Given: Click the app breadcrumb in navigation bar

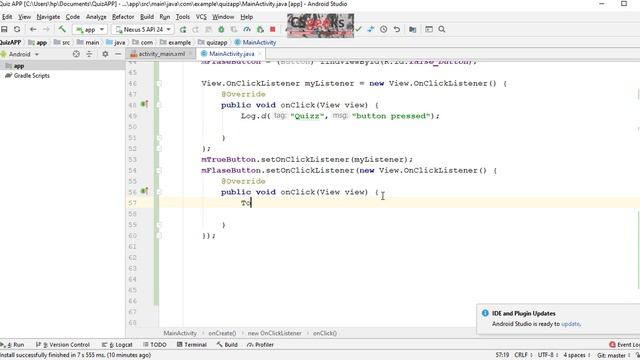Looking at the screenshot, I should (x=38, y=42).
